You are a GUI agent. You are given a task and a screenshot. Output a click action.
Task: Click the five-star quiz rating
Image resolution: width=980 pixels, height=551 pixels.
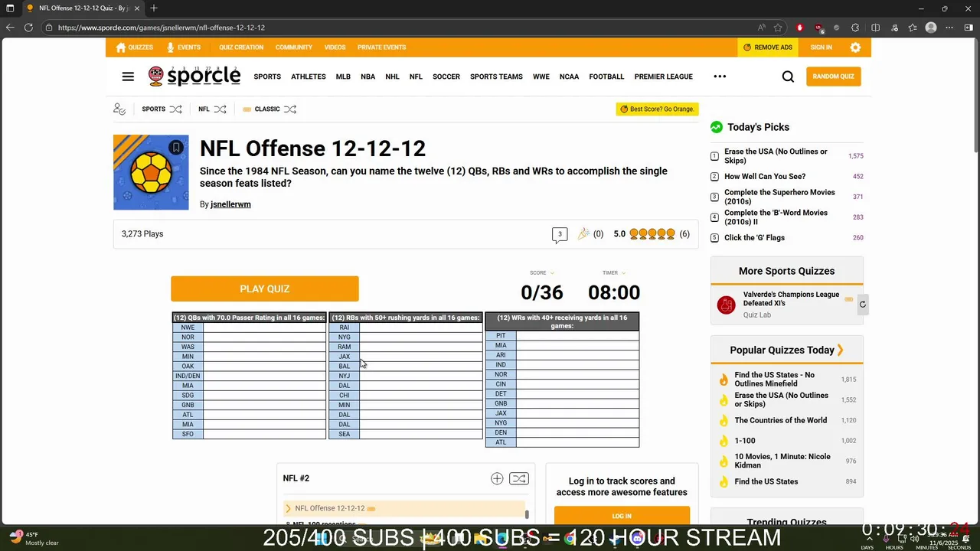[x=652, y=234]
